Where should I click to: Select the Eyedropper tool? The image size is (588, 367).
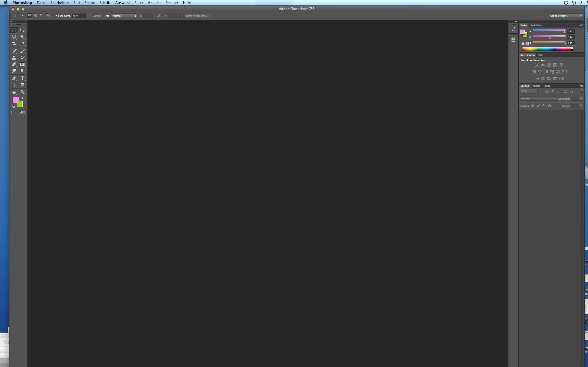[x=22, y=44]
